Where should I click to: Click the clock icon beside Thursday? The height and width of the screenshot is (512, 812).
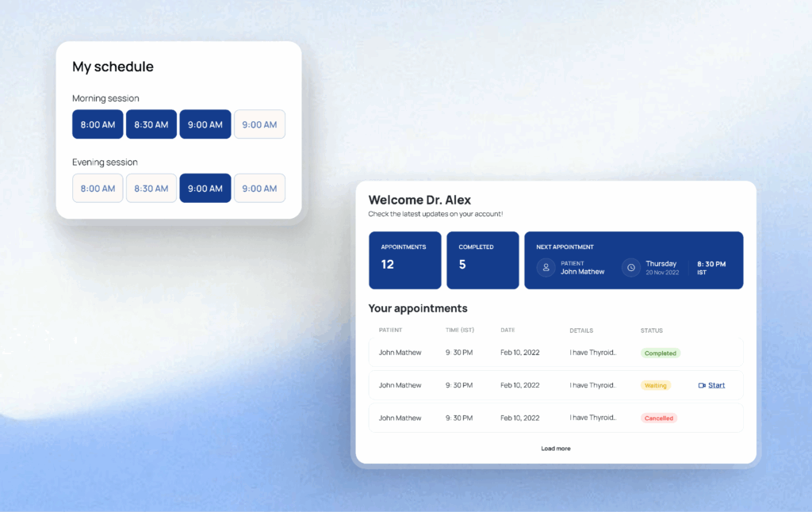[630, 268]
